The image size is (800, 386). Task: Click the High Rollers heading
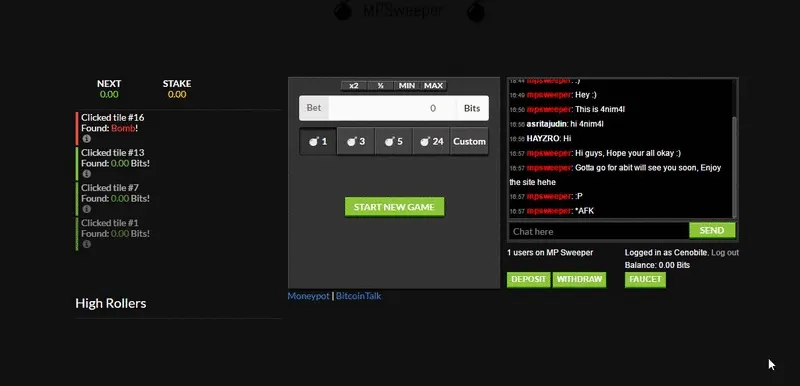pyautogui.click(x=111, y=303)
